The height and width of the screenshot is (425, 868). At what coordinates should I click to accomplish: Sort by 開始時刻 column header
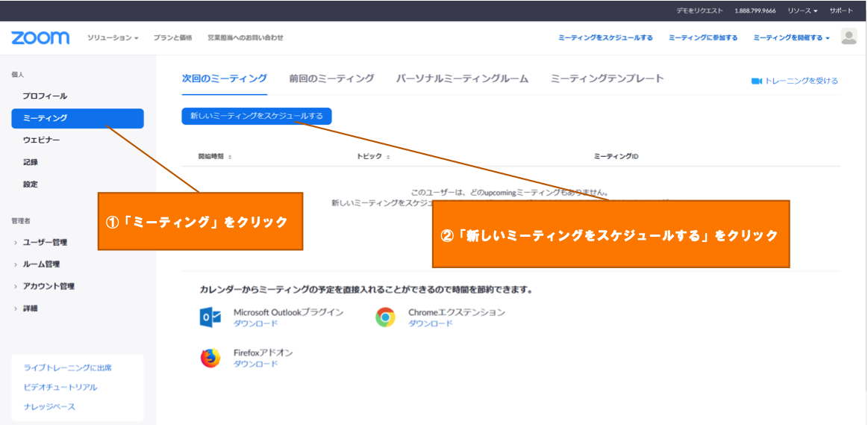[x=215, y=157]
